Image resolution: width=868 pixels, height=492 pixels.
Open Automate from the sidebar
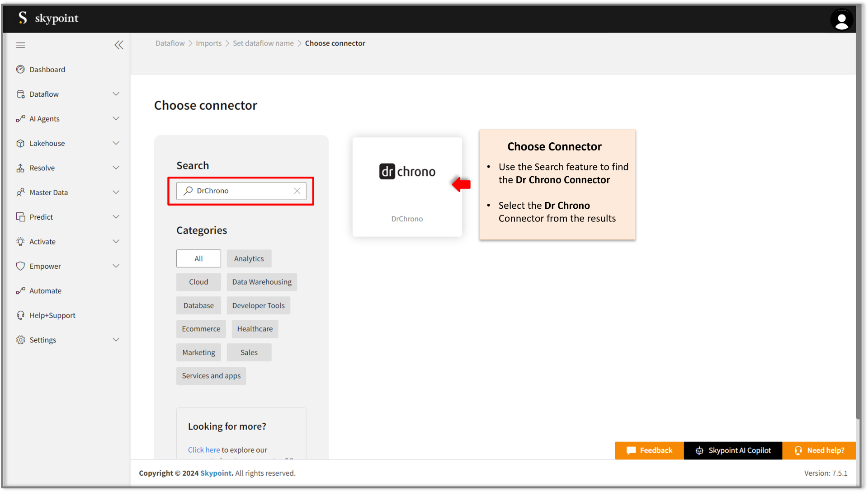point(45,291)
